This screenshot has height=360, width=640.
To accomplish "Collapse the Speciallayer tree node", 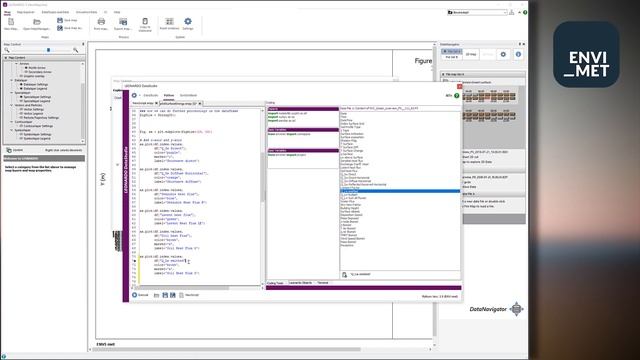I will (x=11, y=93).
